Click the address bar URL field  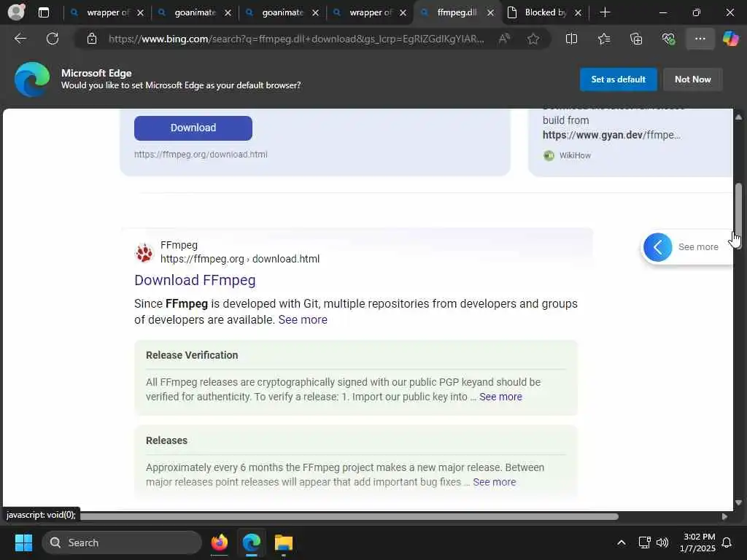point(295,39)
